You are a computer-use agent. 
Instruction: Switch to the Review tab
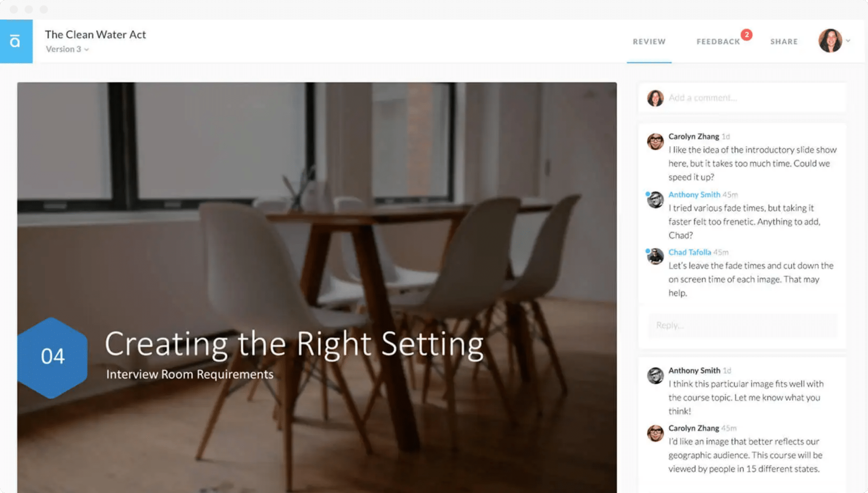click(x=649, y=42)
